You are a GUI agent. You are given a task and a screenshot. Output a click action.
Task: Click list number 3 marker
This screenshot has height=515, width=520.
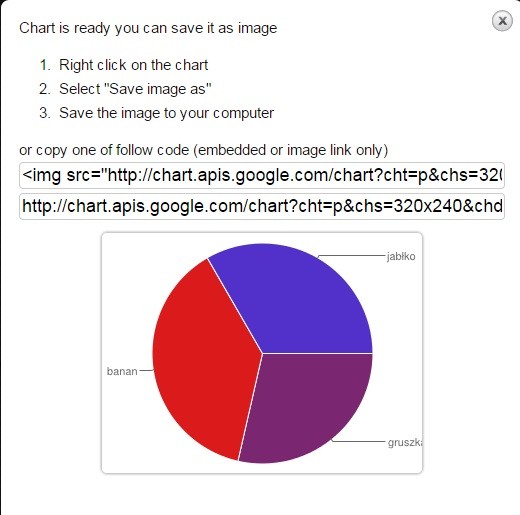click(45, 113)
